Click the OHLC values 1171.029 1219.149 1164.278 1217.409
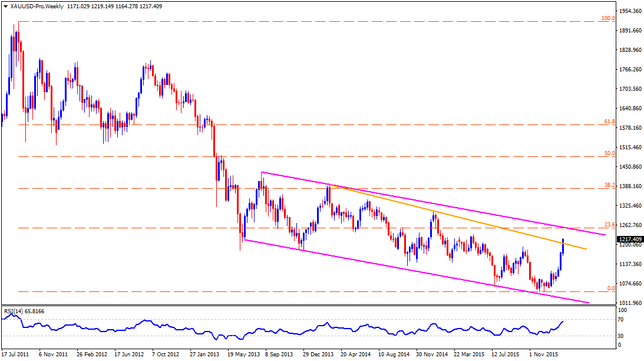Screen dimensions: 644x361 pos(114,6)
